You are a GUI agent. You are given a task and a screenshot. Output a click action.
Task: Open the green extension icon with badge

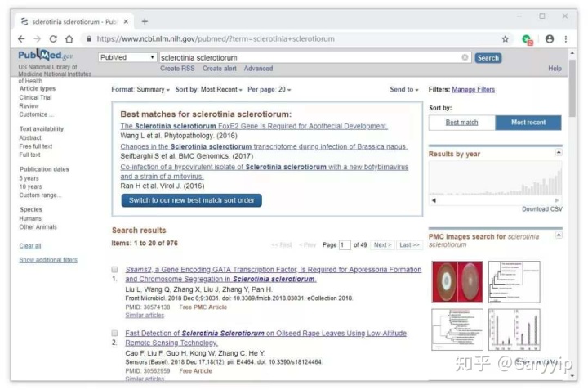[528, 39]
